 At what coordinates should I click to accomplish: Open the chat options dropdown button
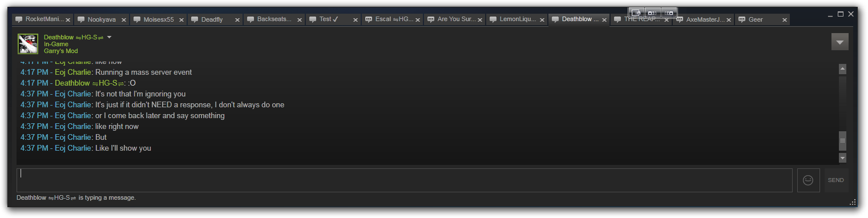tap(839, 42)
